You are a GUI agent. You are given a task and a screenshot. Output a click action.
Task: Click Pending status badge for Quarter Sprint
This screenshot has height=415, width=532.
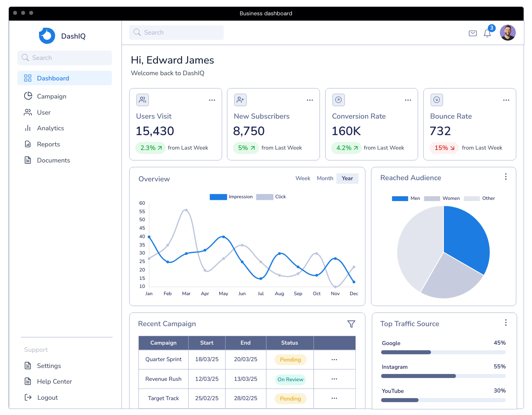[291, 360]
